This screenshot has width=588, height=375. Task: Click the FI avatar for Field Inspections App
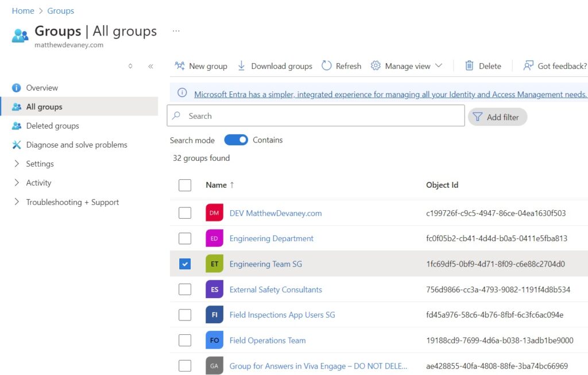215,315
